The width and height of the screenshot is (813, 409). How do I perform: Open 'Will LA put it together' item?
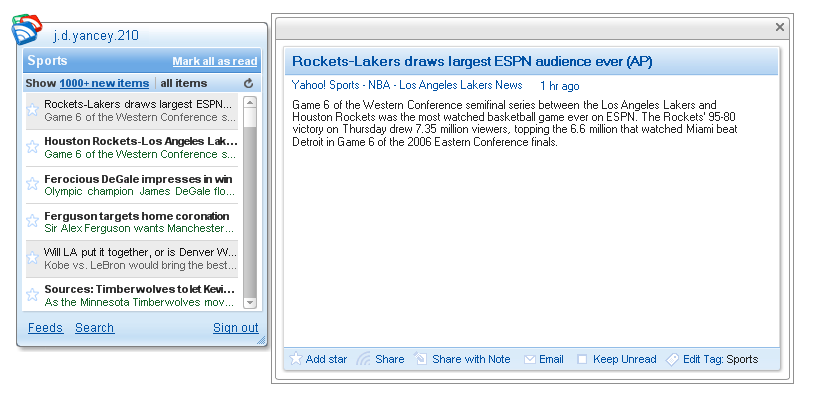point(132,259)
